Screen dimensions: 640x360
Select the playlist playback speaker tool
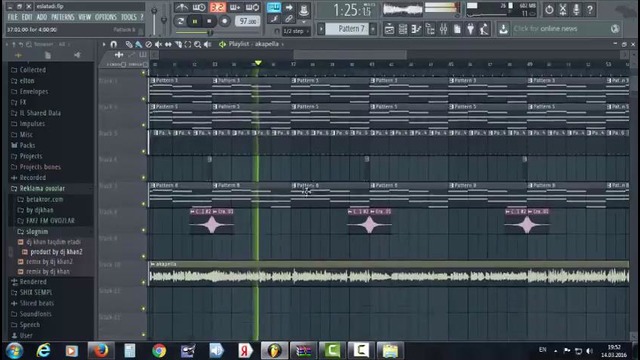208,44
